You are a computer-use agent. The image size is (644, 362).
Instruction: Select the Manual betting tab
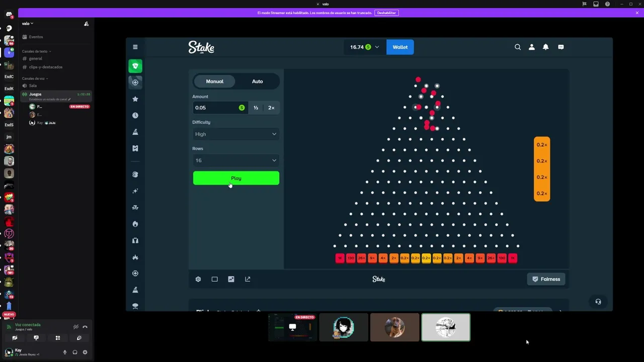point(214,81)
